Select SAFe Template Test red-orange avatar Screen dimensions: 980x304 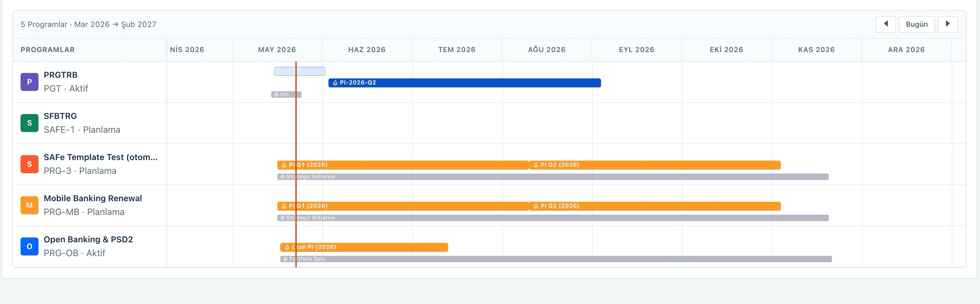tap(29, 164)
